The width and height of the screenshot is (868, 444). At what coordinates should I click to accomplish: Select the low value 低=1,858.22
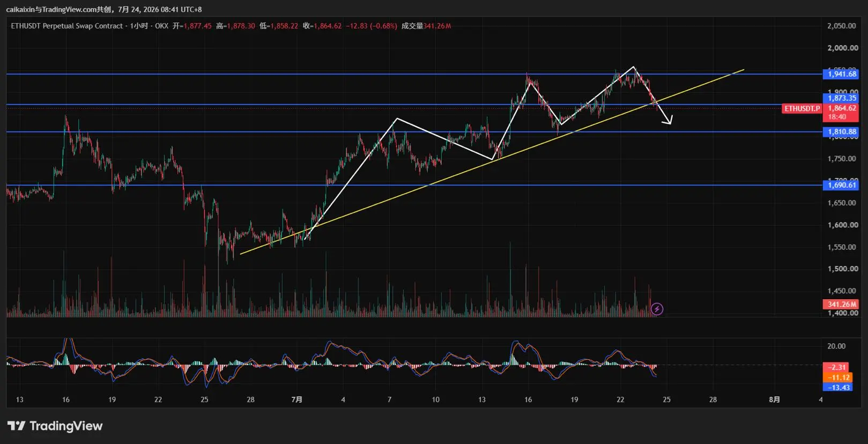coord(279,26)
